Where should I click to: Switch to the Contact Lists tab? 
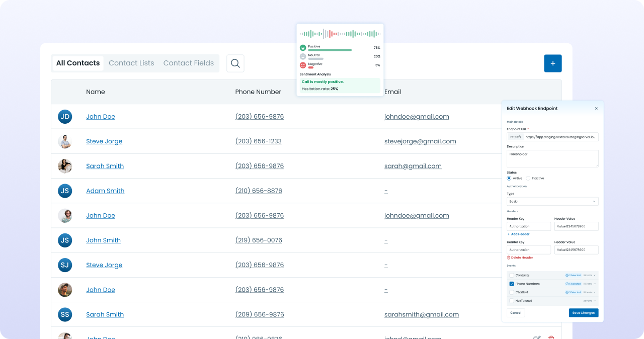coord(131,63)
